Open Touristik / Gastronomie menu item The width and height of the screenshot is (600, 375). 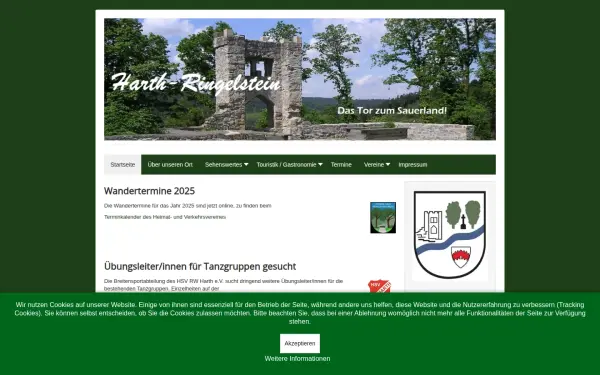click(x=286, y=165)
